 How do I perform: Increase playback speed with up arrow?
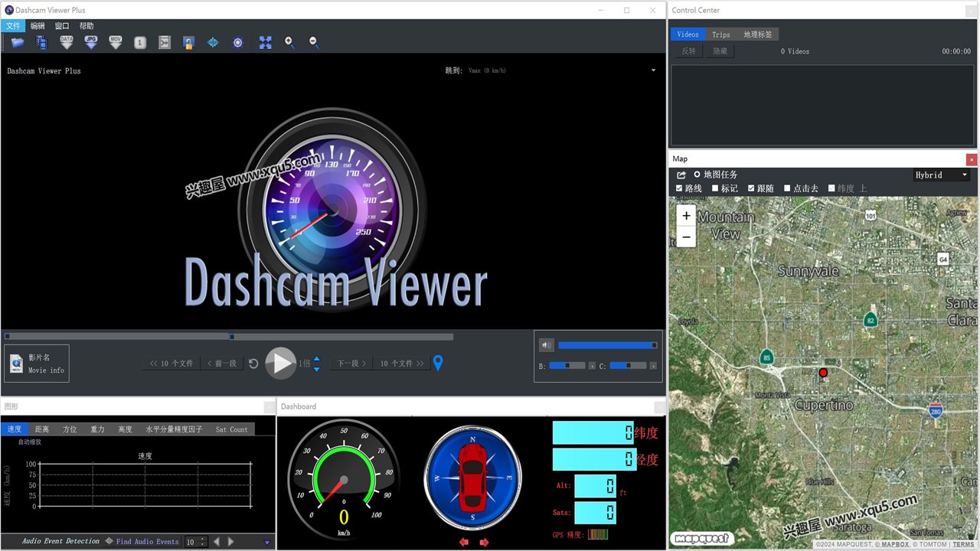(317, 359)
